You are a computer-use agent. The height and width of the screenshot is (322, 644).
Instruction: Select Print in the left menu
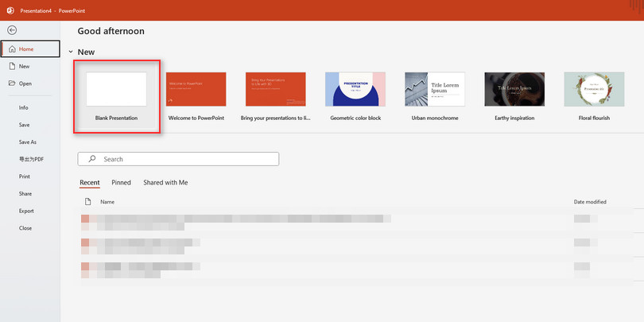(25, 177)
